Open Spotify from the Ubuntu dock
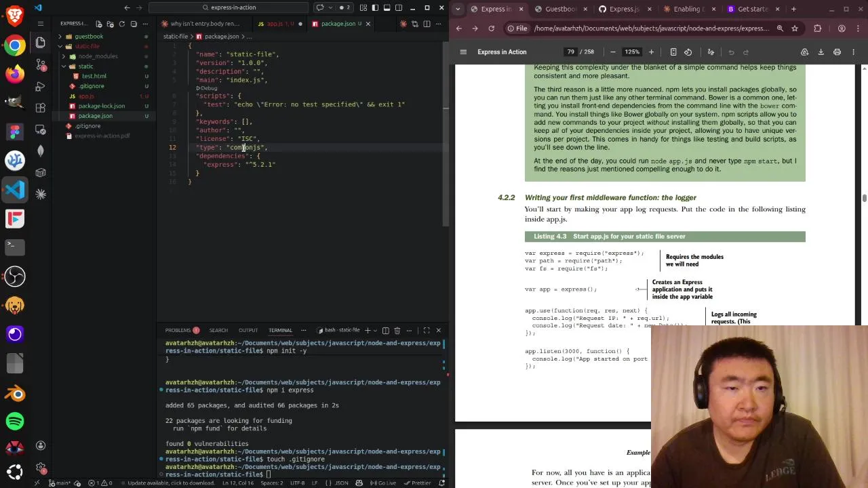The height and width of the screenshot is (488, 868). [x=15, y=421]
